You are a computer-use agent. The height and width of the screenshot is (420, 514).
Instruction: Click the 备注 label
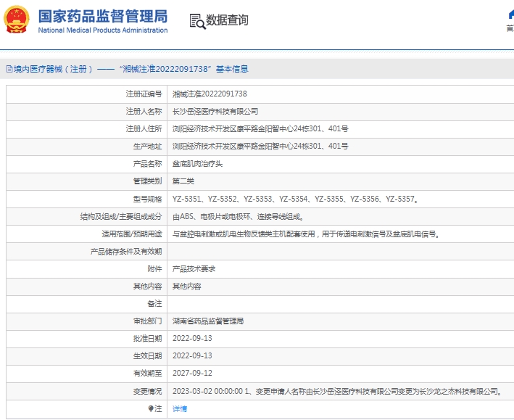pos(154,304)
